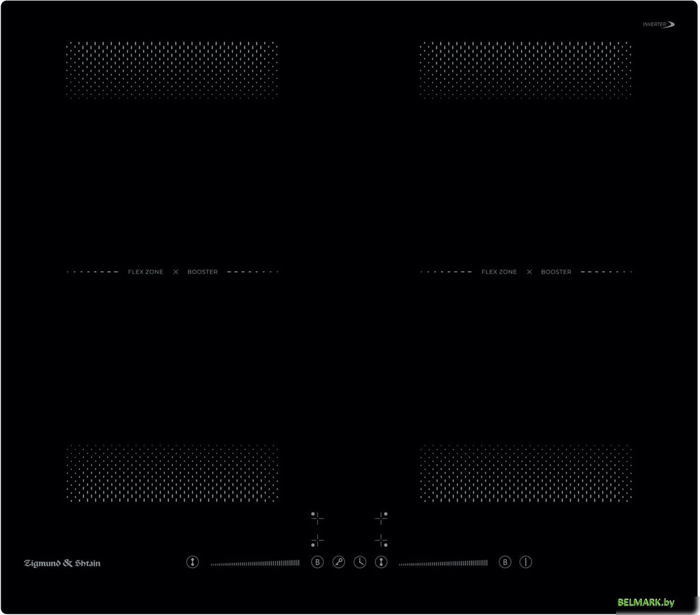Click the left FLEX ZONE label
Image resolution: width=700 pixels, height=615 pixels.
point(146,272)
